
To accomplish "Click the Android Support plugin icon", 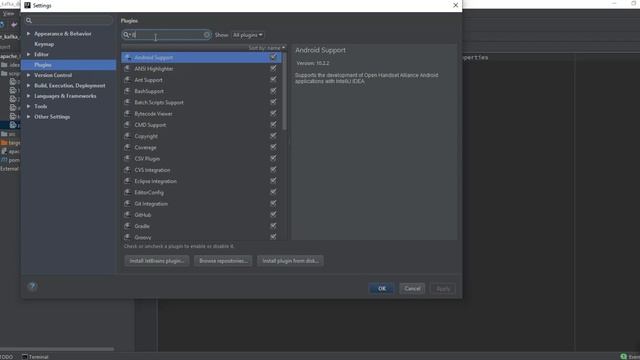I will click(x=127, y=58).
